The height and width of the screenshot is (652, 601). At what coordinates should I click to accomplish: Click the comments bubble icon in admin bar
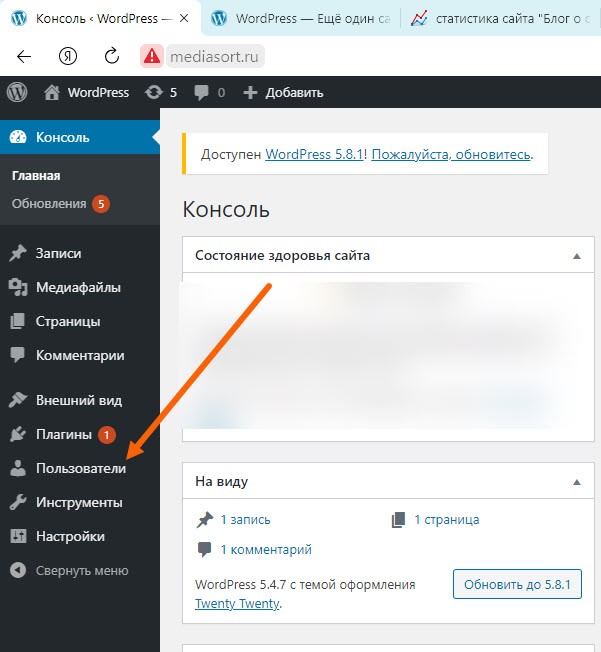(202, 92)
